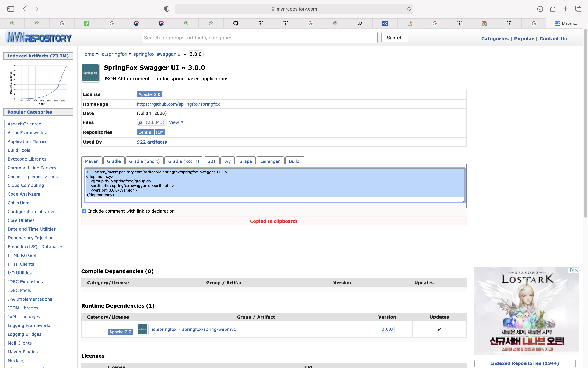This screenshot has width=588, height=368.
Task: Click Apache 2.0 badge in runtime dependencies
Action: [x=120, y=332]
